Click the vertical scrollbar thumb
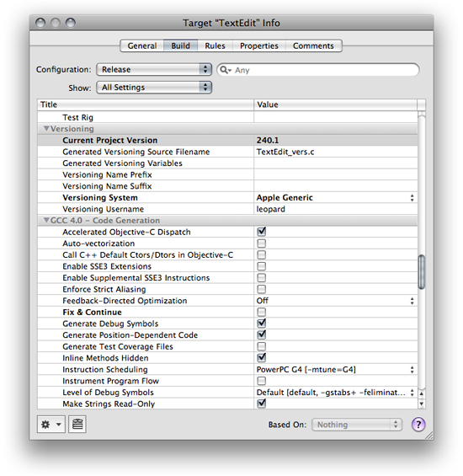 [x=422, y=272]
